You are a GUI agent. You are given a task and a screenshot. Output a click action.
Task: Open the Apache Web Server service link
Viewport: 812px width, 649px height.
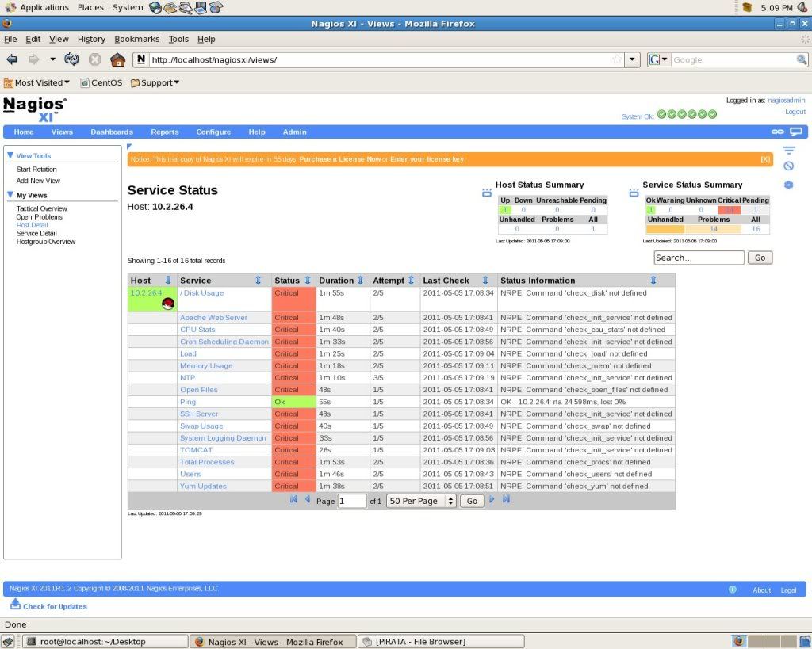[213, 318]
